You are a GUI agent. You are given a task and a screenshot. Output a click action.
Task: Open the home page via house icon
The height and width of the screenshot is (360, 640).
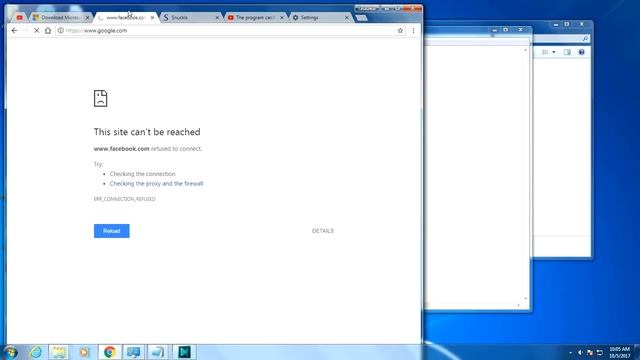48,31
